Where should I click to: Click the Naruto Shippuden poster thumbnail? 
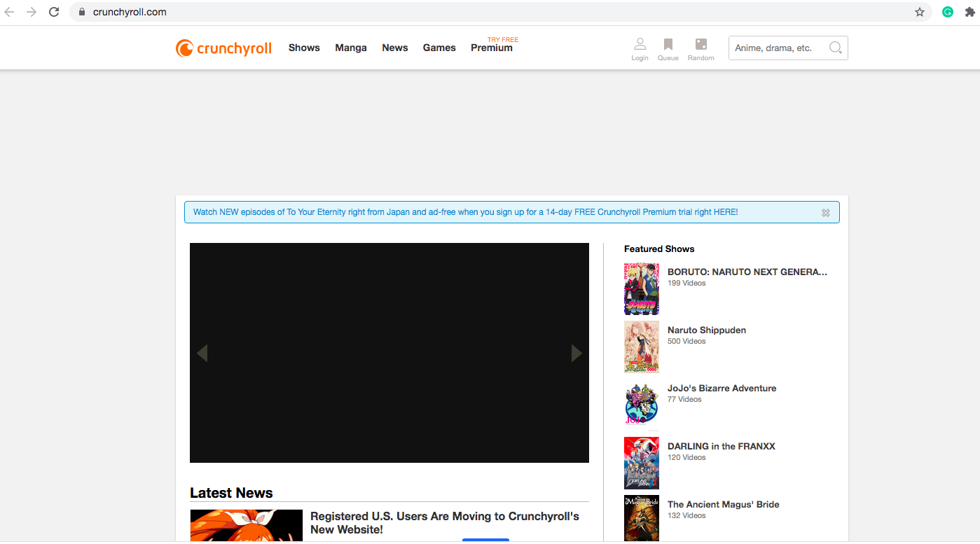642,347
